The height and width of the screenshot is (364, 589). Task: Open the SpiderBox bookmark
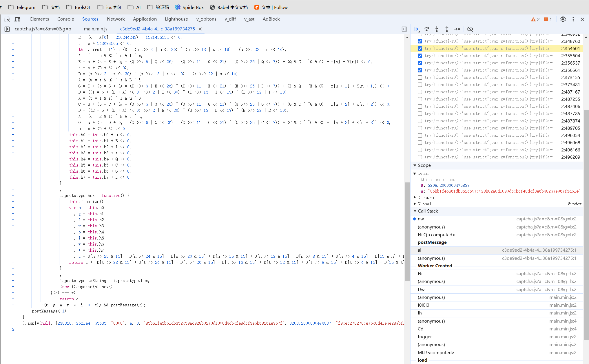[189, 7]
